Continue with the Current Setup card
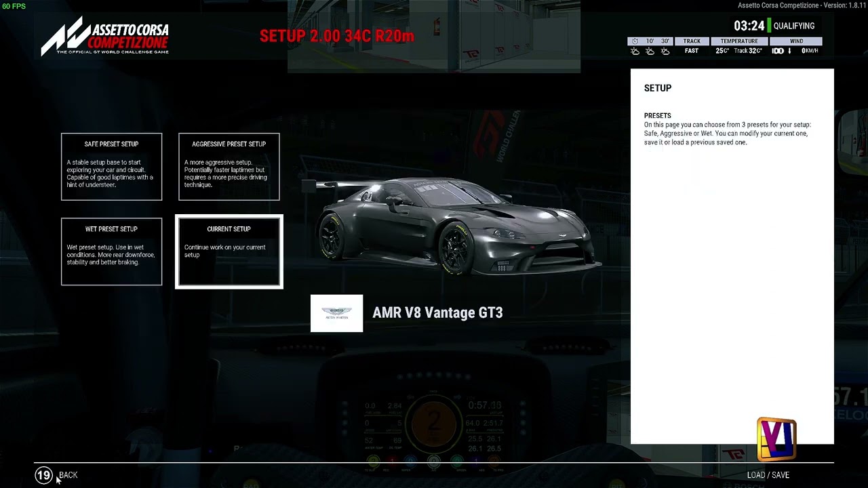This screenshot has width=868, height=488. pos(229,251)
